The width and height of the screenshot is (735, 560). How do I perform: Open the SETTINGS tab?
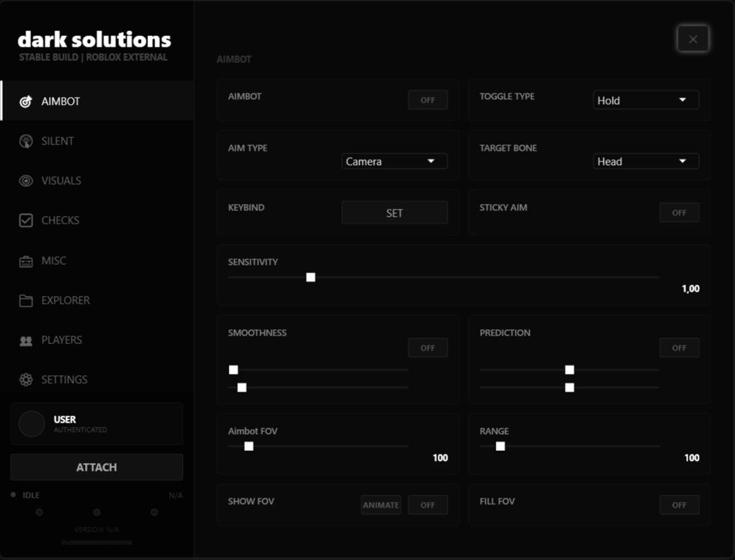64,379
